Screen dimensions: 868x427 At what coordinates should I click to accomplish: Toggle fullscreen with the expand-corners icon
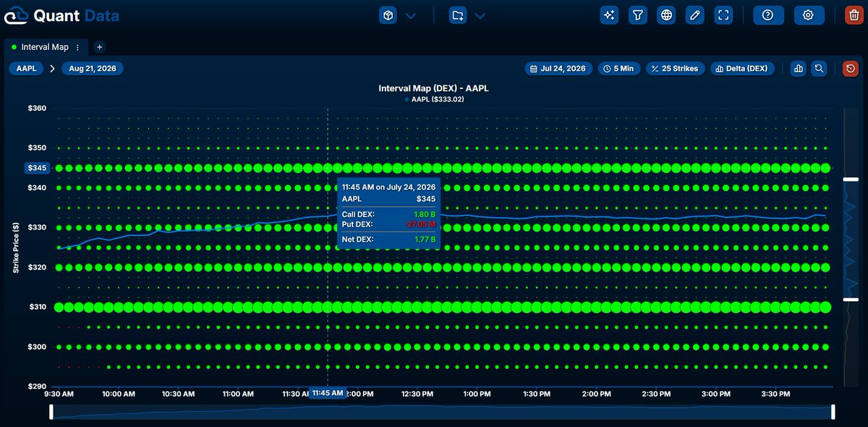[x=723, y=15]
